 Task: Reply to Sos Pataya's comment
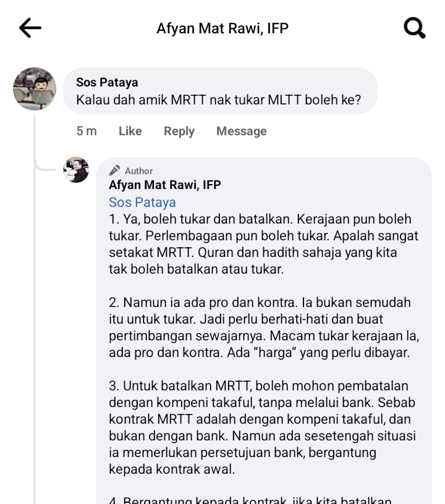click(179, 131)
